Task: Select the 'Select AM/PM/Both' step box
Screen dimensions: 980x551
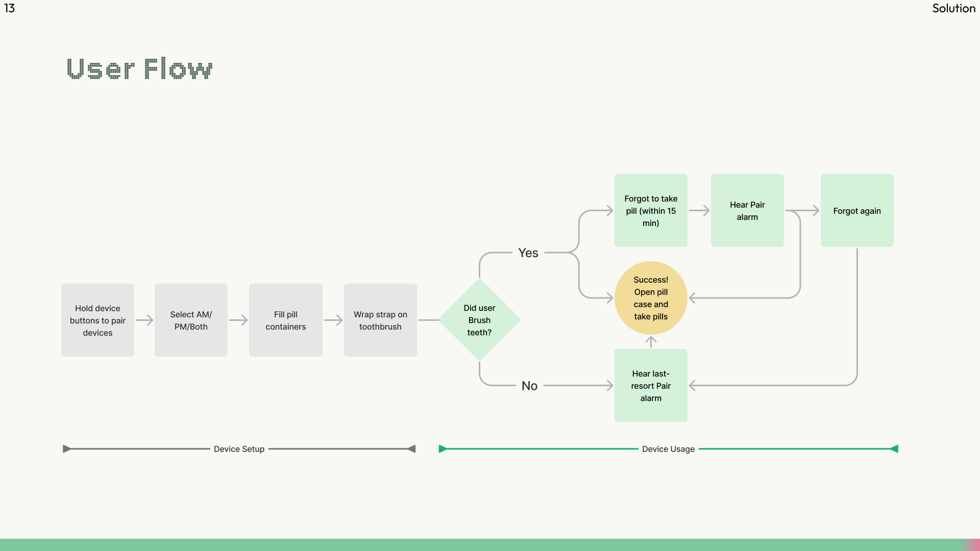Action: point(191,320)
